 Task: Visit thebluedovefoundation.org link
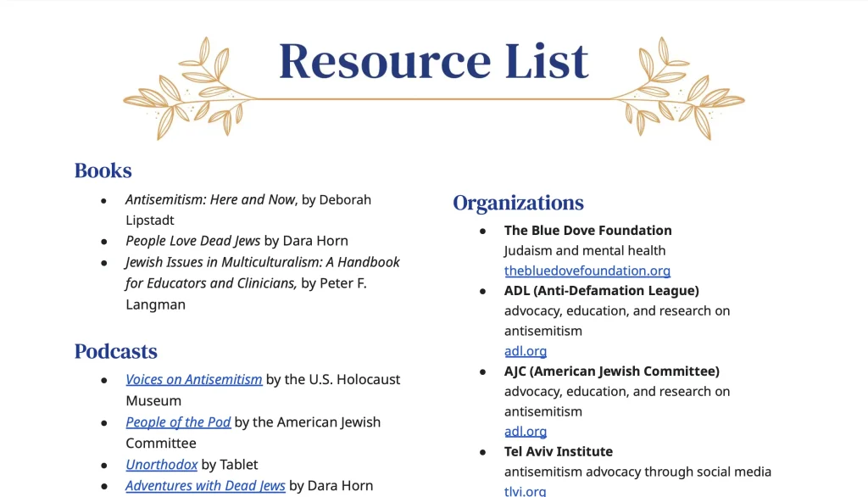pos(587,271)
